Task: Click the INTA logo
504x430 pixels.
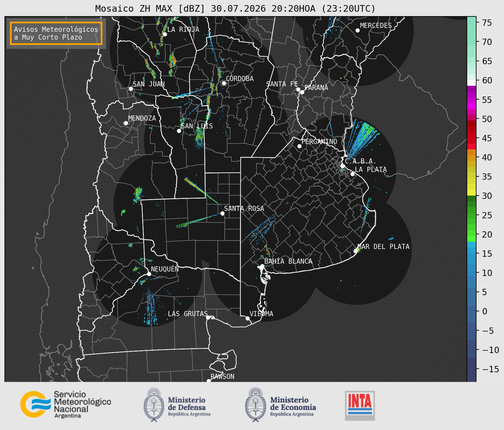Action: pos(360,405)
